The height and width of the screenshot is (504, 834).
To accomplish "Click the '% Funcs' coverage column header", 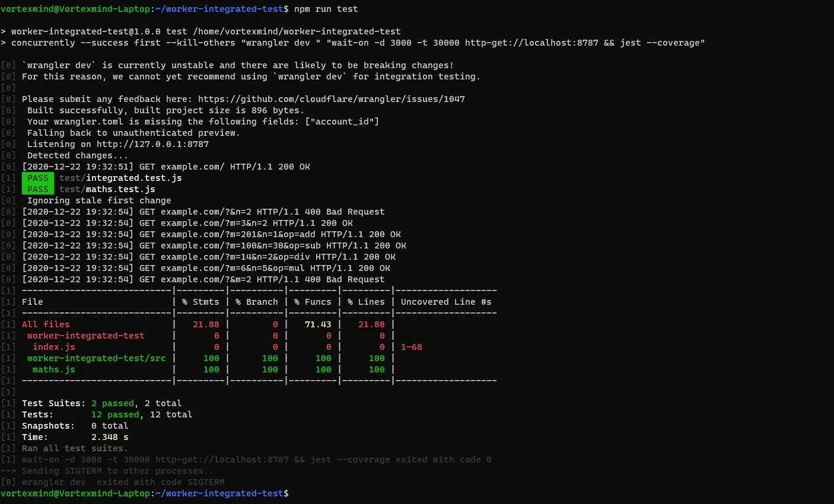I will coord(313,302).
